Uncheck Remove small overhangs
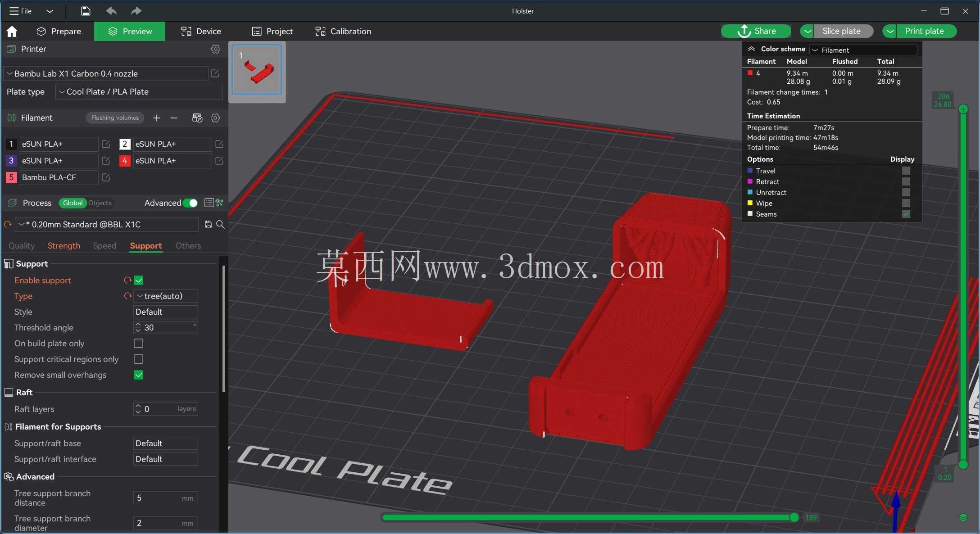Image resolution: width=980 pixels, height=534 pixels. (139, 375)
